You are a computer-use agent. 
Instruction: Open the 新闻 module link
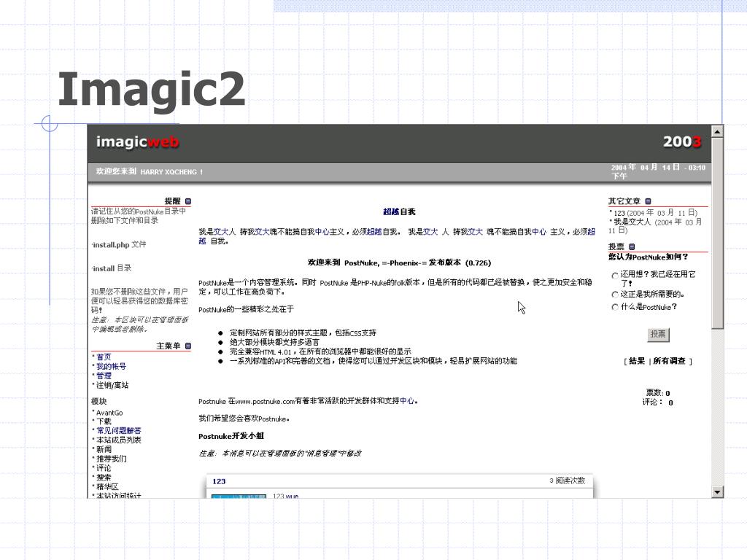click(104, 449)
